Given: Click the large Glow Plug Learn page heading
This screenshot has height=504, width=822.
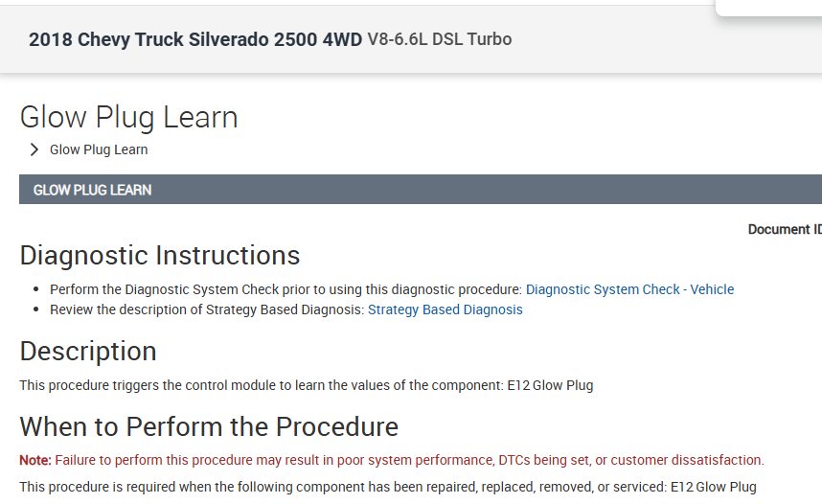Looking at the screenshot, I should tap(128, 118).
